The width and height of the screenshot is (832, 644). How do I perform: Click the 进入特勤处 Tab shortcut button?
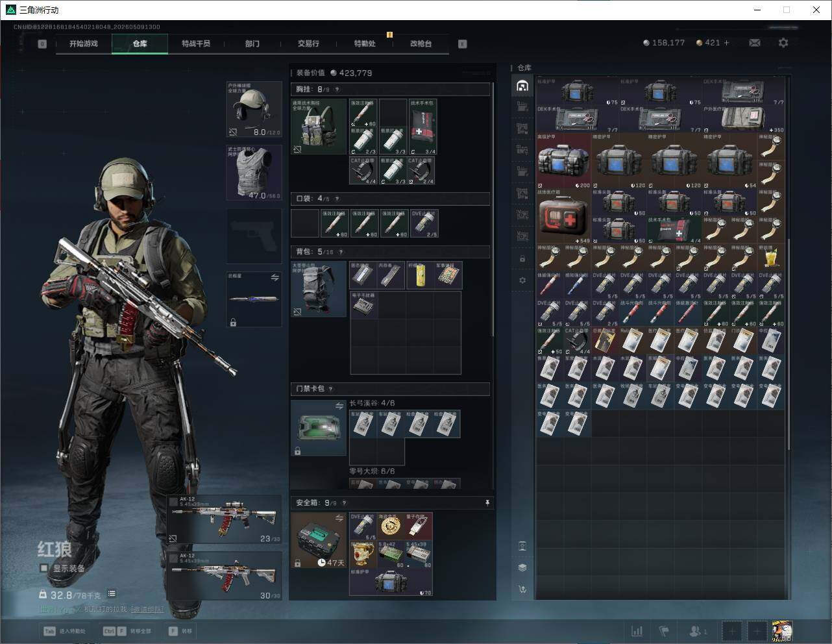pyautogui.click(x=64, y=631)
